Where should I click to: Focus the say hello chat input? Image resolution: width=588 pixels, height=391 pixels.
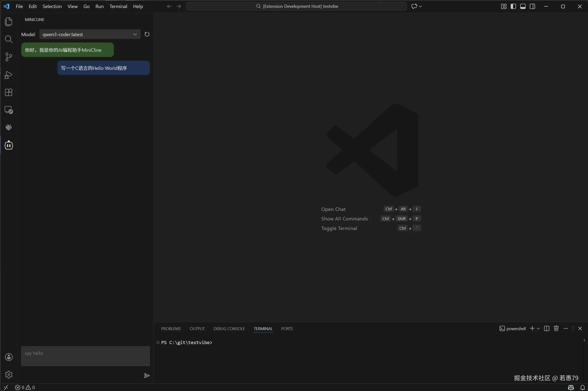[x=86, y=356]
